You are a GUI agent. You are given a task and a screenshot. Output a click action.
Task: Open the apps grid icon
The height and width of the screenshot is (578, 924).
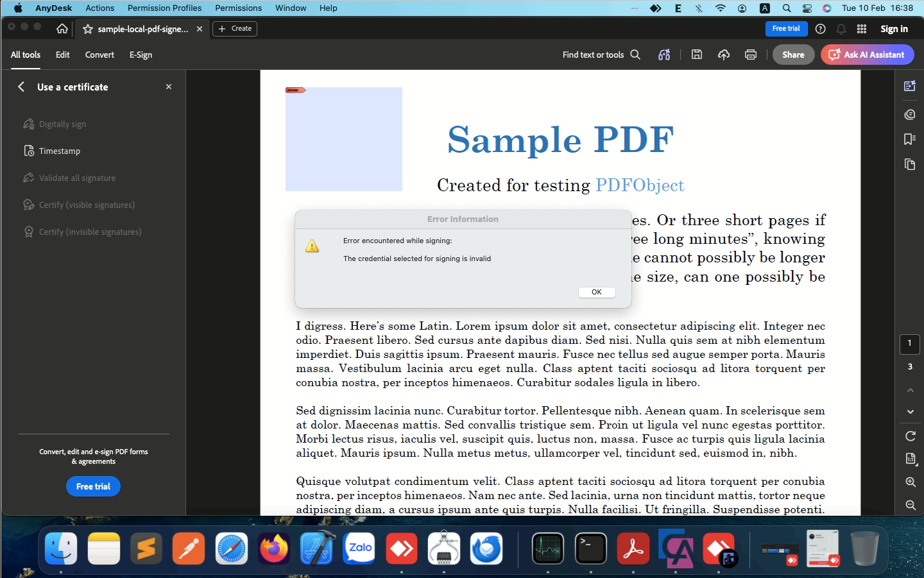862,29
